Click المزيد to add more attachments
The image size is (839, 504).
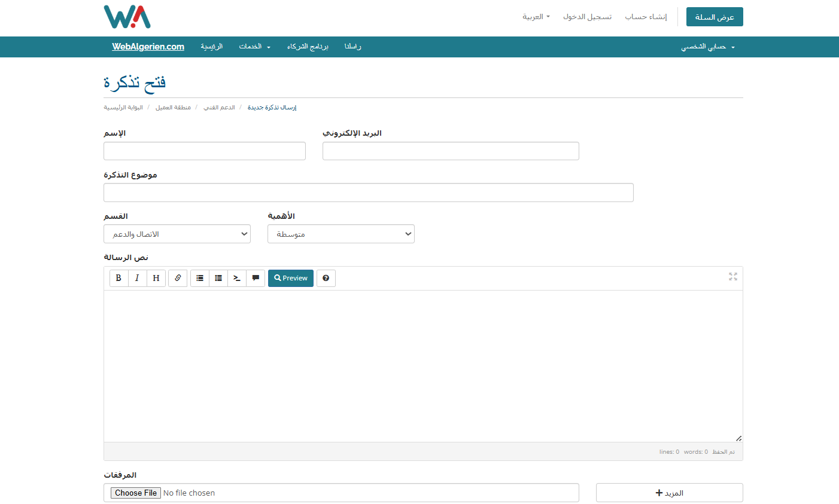point(669,493)
